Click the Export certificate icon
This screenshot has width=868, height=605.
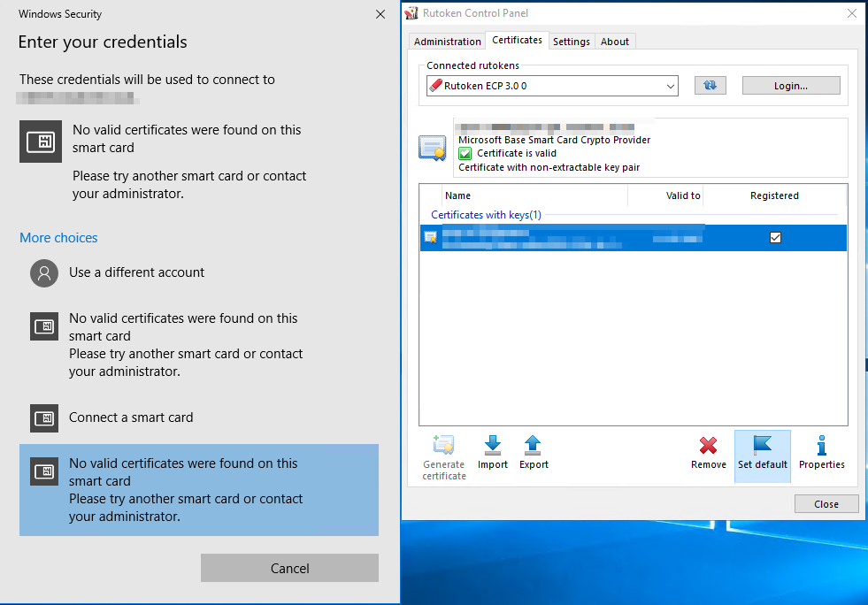(x=533, y=445)
